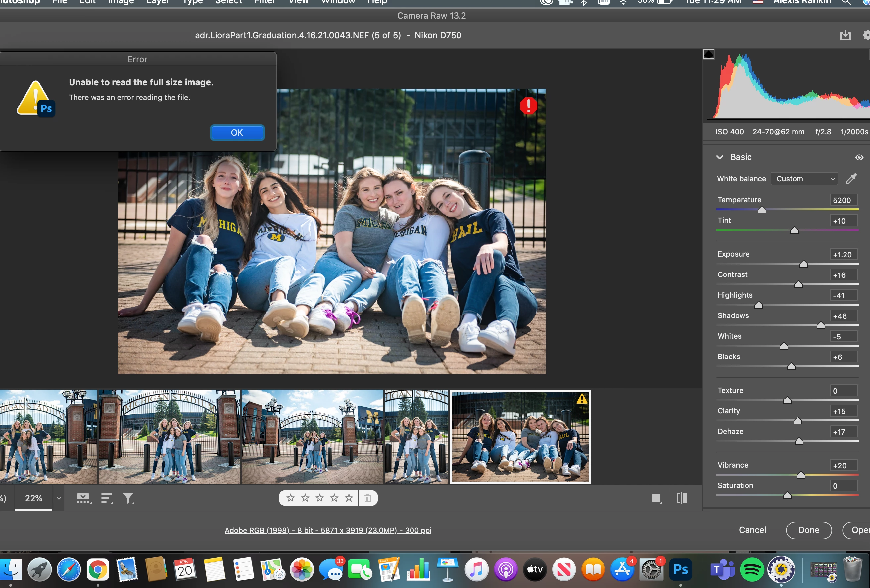Open the White balance Custom dropdown
Screen dimensions: 870x588
pos(804,179)
